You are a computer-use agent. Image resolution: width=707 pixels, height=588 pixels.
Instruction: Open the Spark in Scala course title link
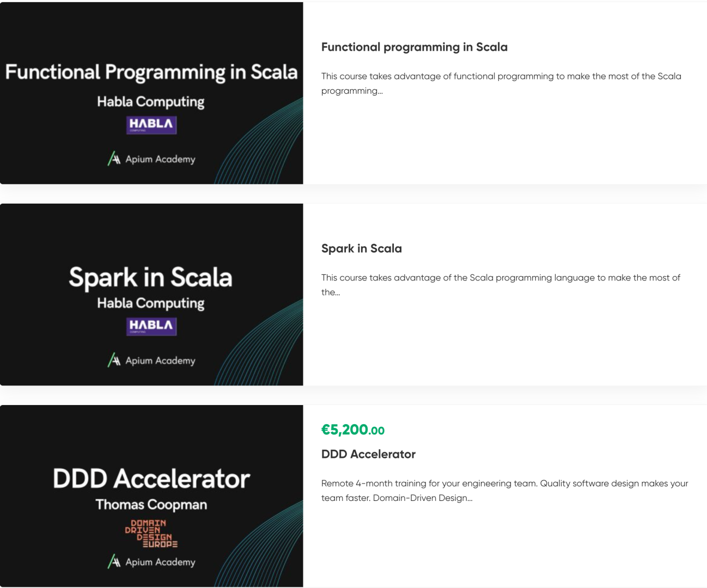pos(362,249)
